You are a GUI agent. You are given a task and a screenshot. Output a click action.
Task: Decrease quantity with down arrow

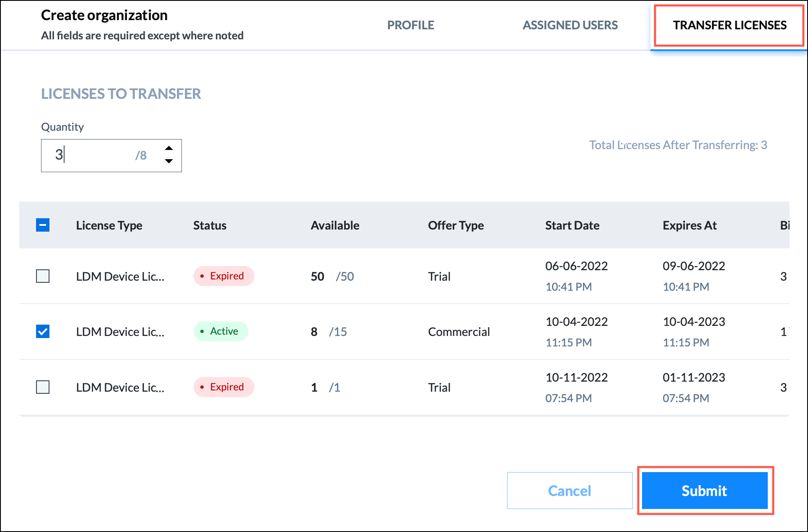pos(169,161)
